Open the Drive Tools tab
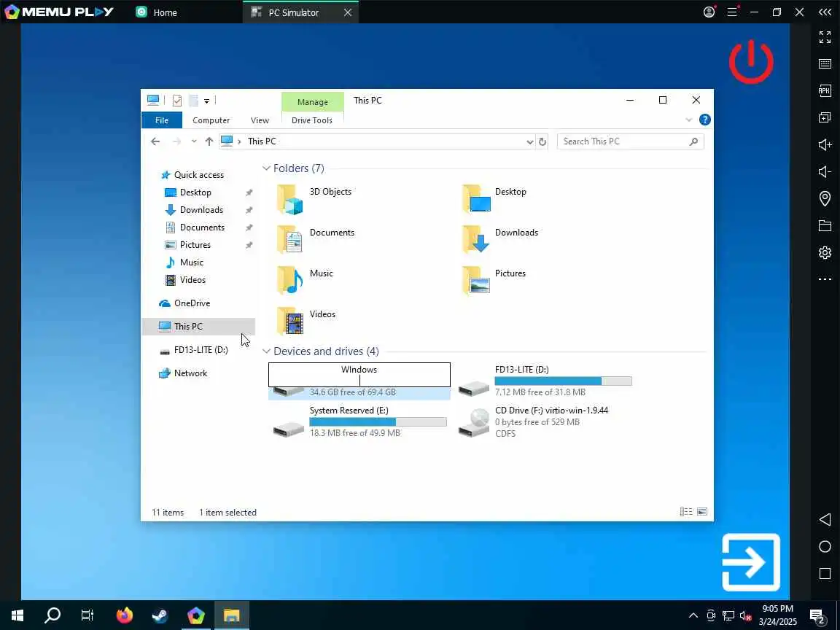 [312, 120]
